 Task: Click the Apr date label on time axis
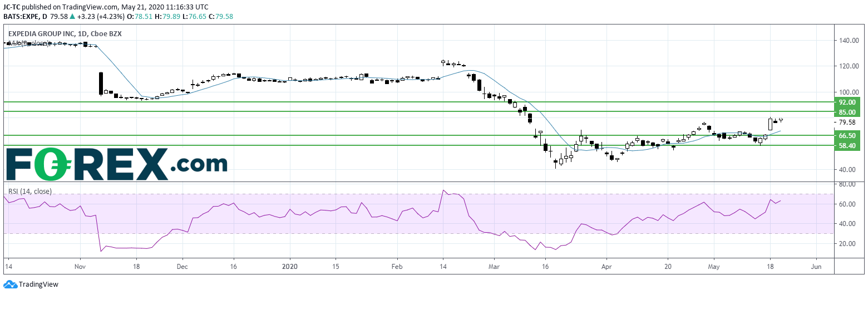pos(606,267)
